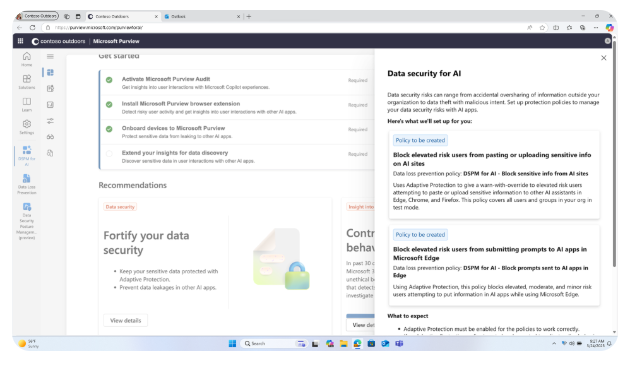This screenshot has height=366, width=626.
Task: Click the Onboard devices completed checkmark
Action: click(x=109, y=129)
